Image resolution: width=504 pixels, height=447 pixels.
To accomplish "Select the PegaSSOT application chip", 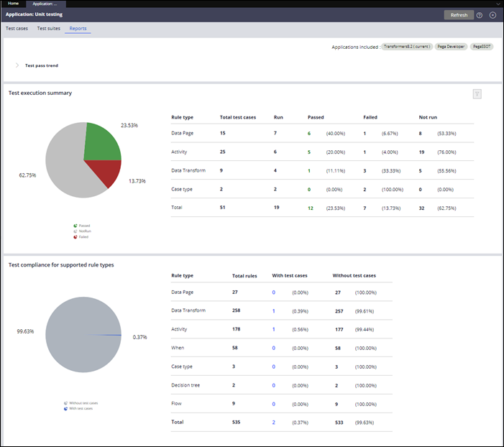I will coord(482,47).
